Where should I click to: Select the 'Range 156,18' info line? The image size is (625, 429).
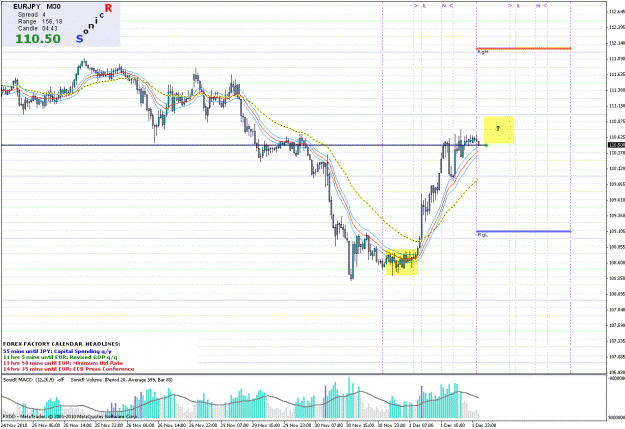(40, 22)
